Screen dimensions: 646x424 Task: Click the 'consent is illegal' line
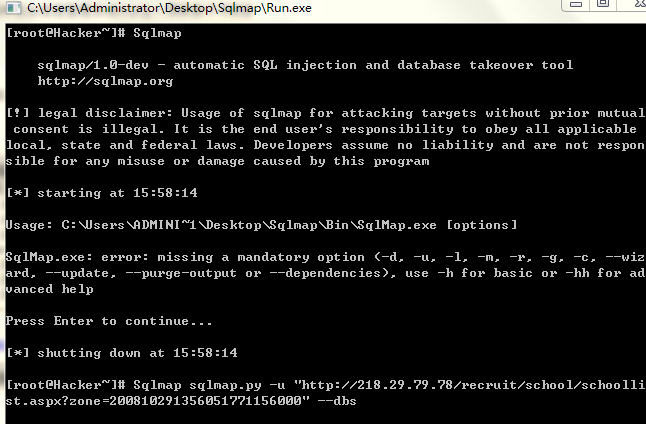click(325, 129)
